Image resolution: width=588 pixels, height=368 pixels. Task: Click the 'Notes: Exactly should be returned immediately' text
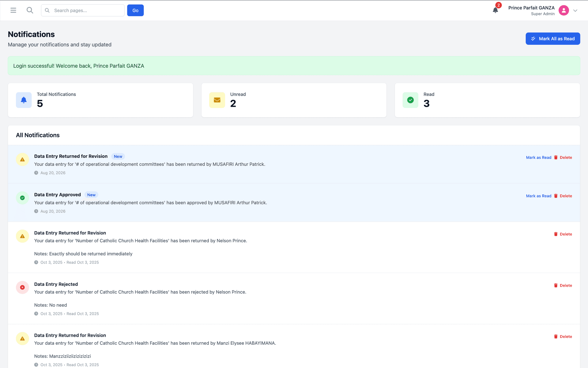[83, 254]
